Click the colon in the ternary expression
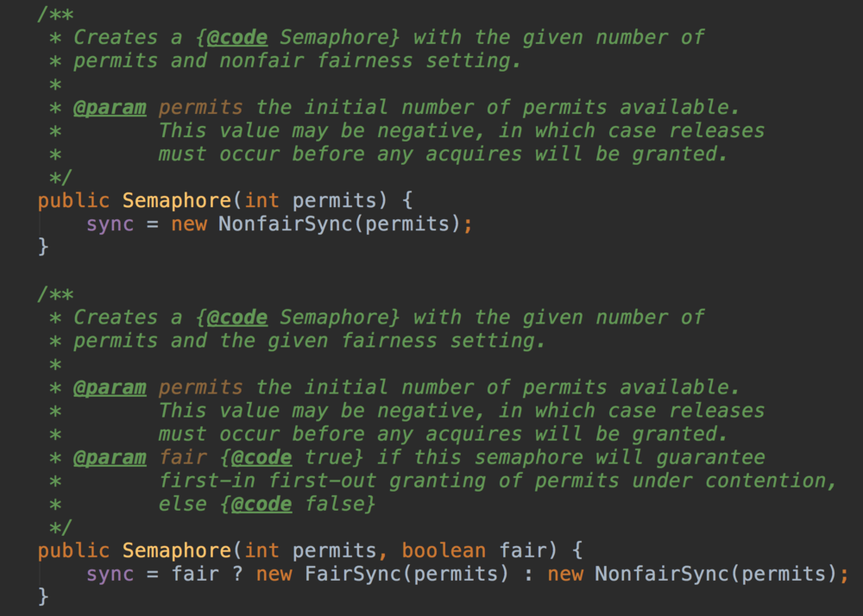 coord(529,574)
